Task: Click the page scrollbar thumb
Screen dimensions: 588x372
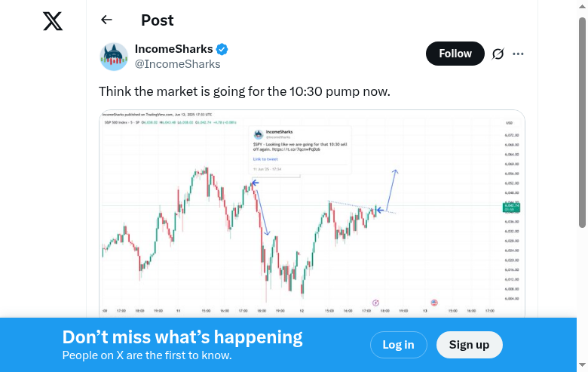Action: point(582,121)
